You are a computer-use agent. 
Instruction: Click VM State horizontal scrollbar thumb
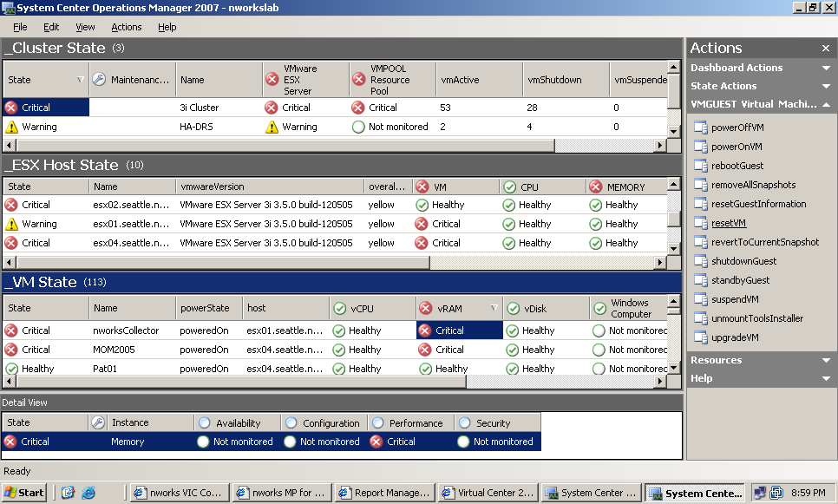[241, 381]
